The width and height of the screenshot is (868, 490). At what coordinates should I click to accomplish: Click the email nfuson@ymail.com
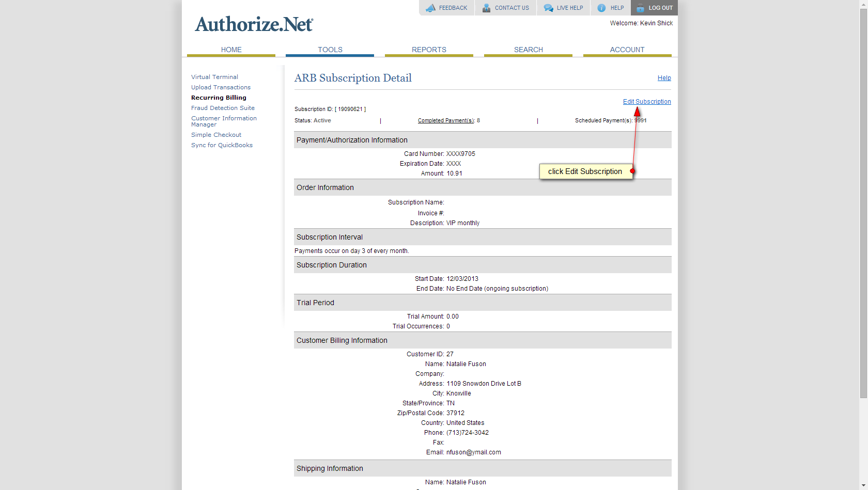(x=474, y=452)
